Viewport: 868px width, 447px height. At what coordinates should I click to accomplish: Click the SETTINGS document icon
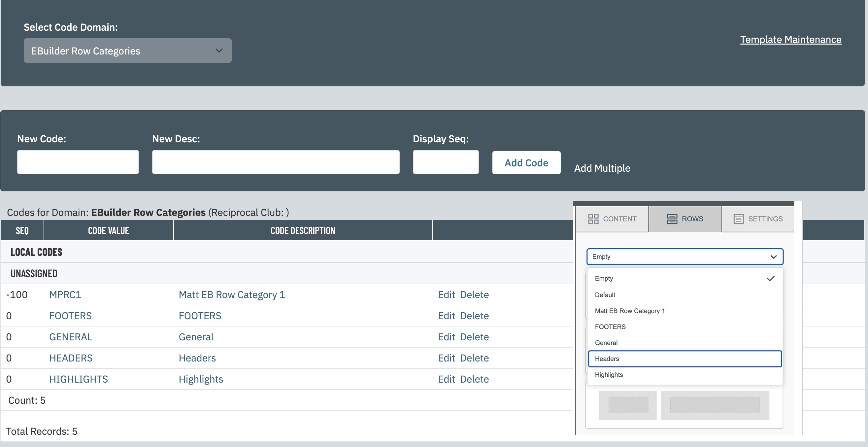point(738,219)
